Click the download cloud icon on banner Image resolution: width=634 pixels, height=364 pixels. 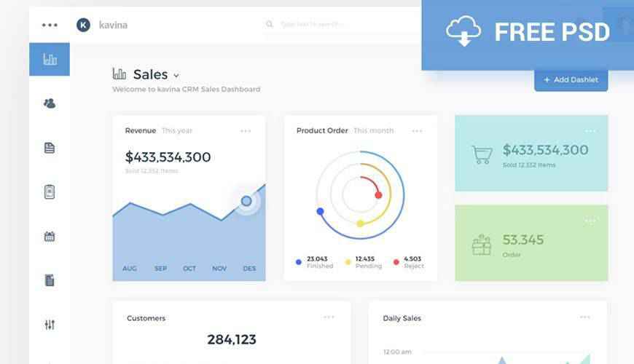point(463,32)
